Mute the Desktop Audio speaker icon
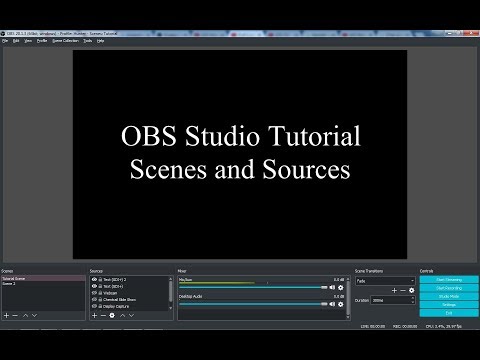480x360 pixels. (332, 304)
